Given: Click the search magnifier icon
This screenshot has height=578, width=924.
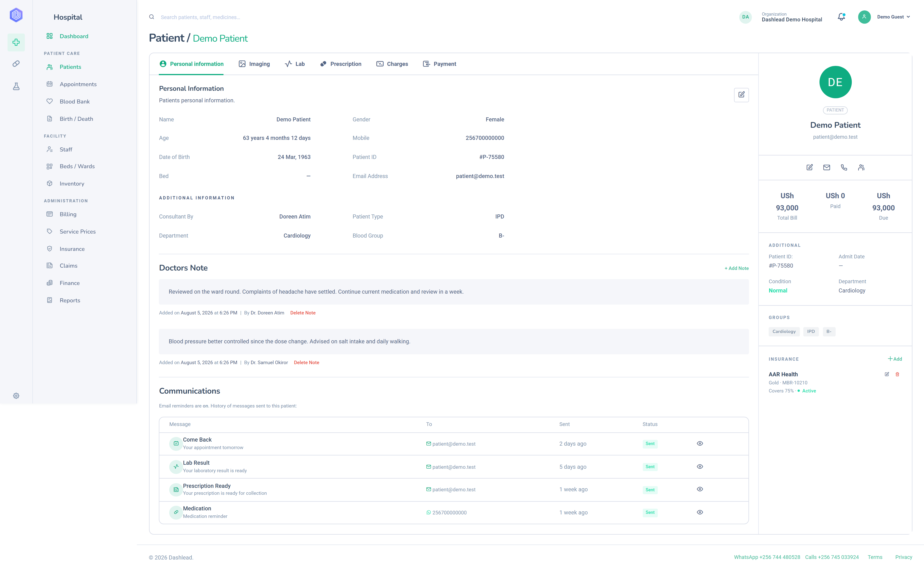Looking at the screenshot, I should click(151, 17).
